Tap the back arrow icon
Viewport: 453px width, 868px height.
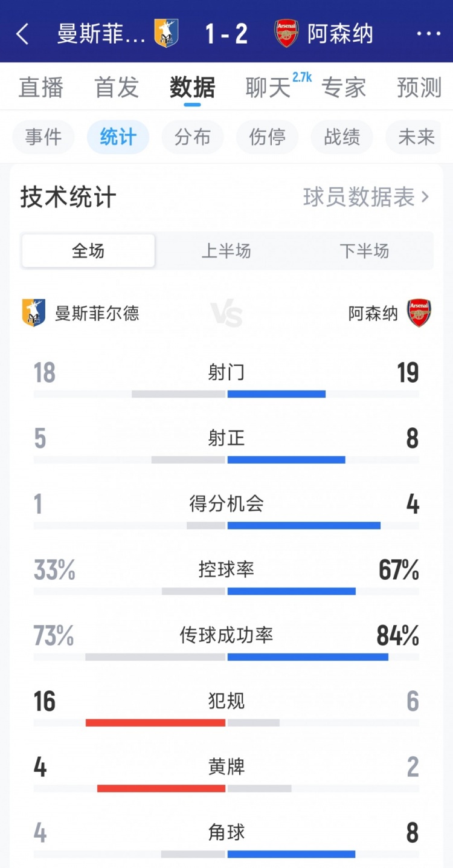[22, 34]
